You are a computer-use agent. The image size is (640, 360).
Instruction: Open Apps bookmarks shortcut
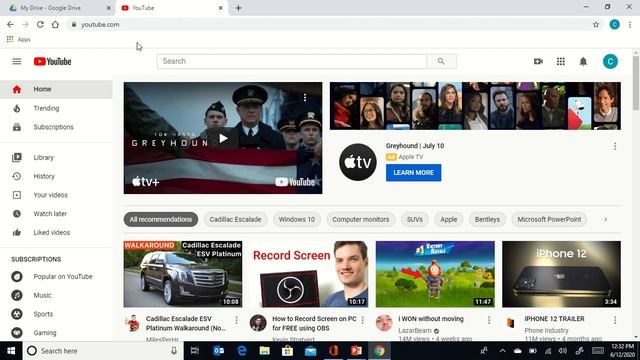pos(19,39)
